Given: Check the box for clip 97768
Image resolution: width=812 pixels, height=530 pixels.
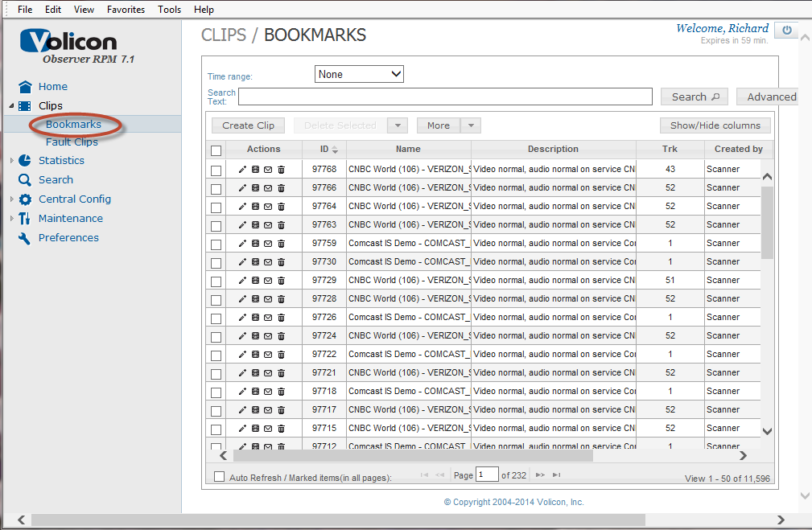Looking at the screenshot, I should (216, 171).
